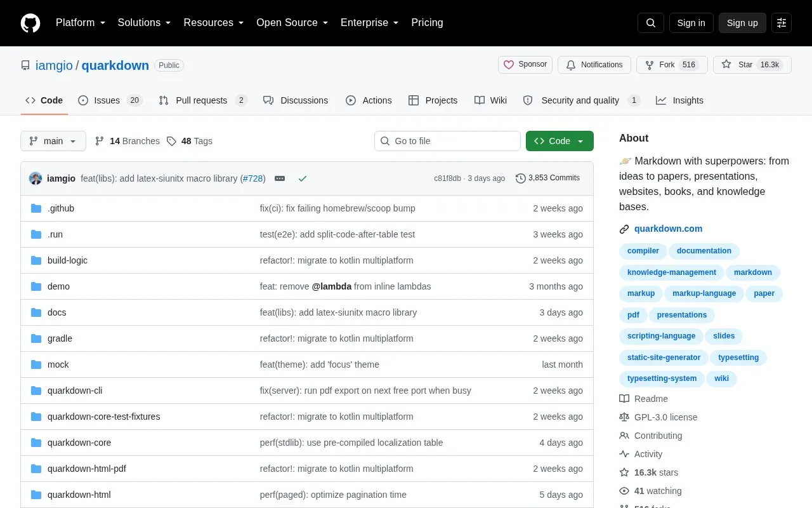This screenshot has height=508, width=812.
Task: Open the Pricing link
Action: click(x=427, y=23)
